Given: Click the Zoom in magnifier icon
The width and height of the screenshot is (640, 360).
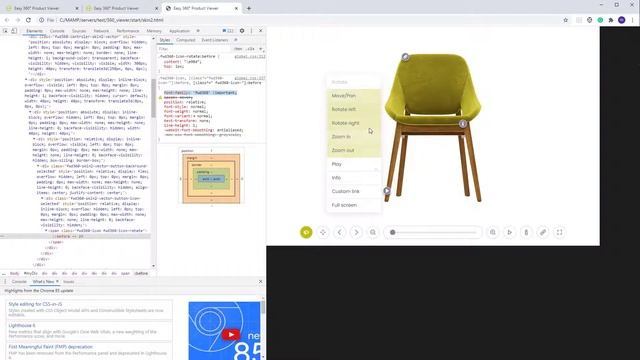Looking at the screenshot, I should tap(493, 232).
